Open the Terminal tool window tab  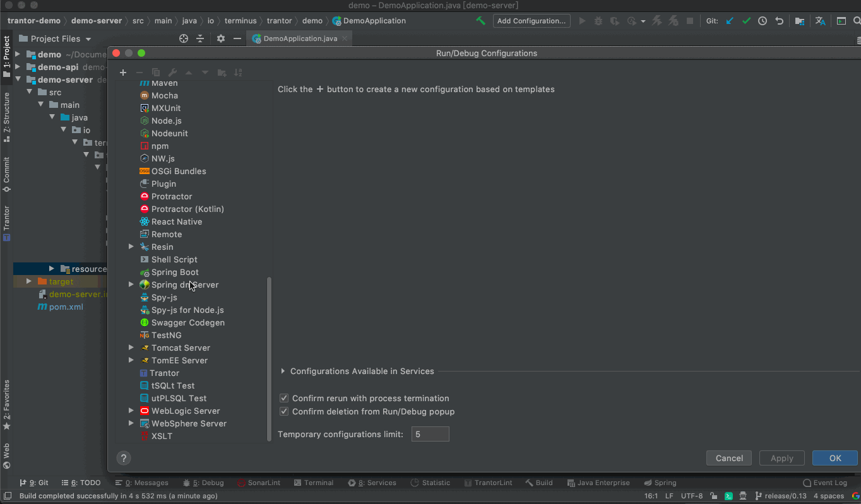point(312,483)
